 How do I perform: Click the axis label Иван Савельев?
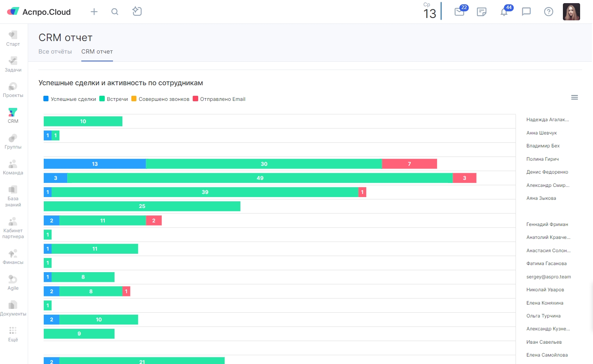[x=544, y=342]
